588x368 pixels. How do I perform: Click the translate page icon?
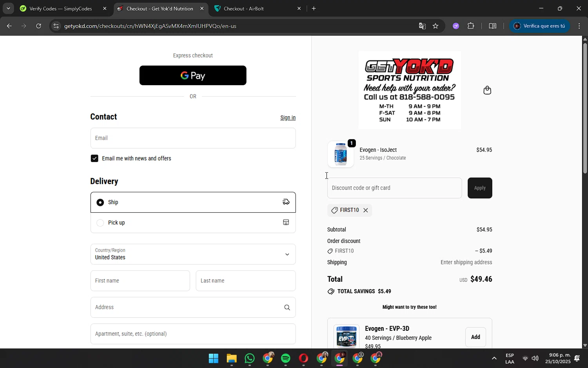(x=422, y=26)
